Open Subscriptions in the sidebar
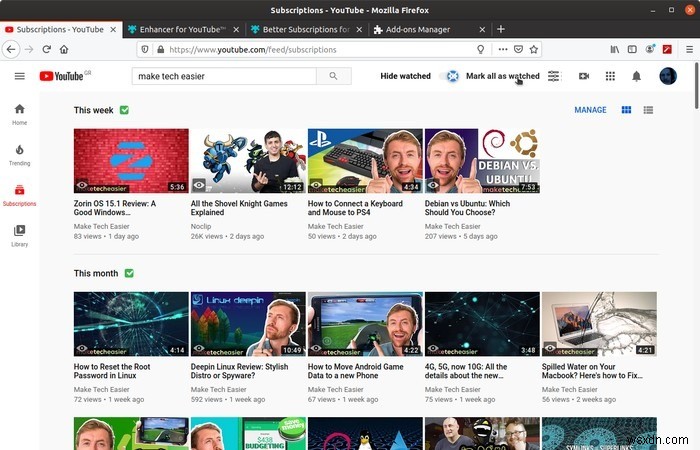This screenshot has width=700, height=450. (x=20, y=196)
